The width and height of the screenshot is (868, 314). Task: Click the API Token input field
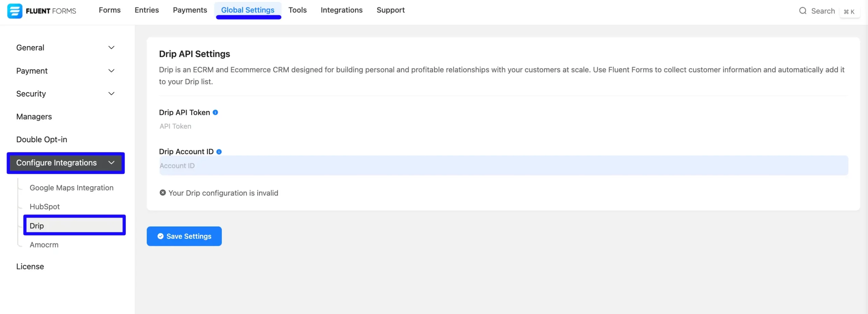pos(504,126)
